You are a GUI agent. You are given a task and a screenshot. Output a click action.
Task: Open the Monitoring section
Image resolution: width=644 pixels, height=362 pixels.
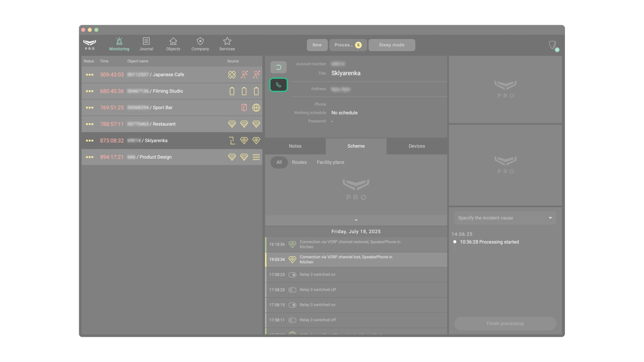coord(119,44)
